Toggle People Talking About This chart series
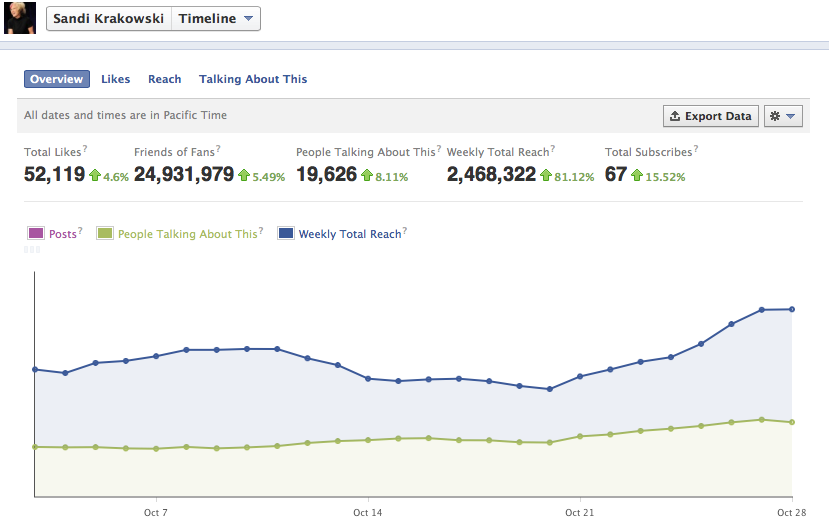The width and height of the screenshot is (829, 526). point(105,234)
